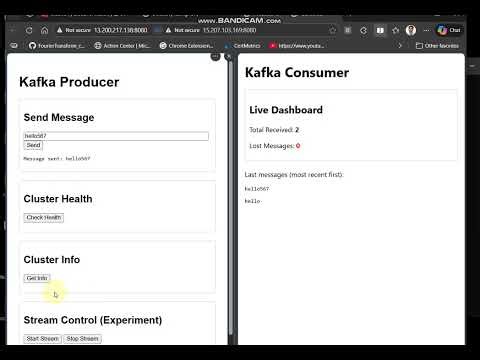Click the Not secure warning for 13.200.217.138

tap(73, 30)
